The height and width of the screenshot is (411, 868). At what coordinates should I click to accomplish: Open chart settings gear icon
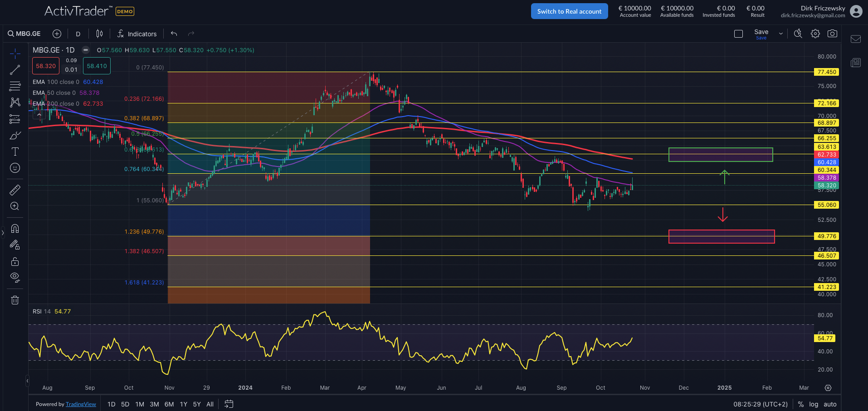[815, 34]
